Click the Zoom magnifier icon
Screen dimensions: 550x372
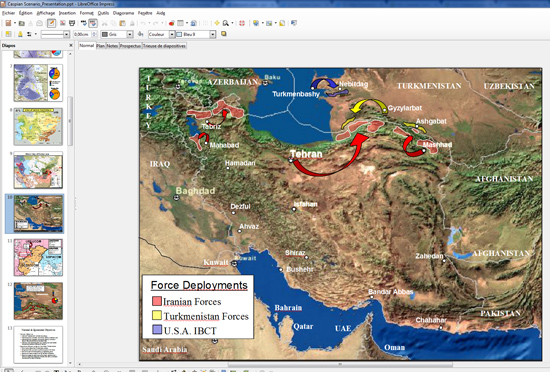(x=226, y=23)
